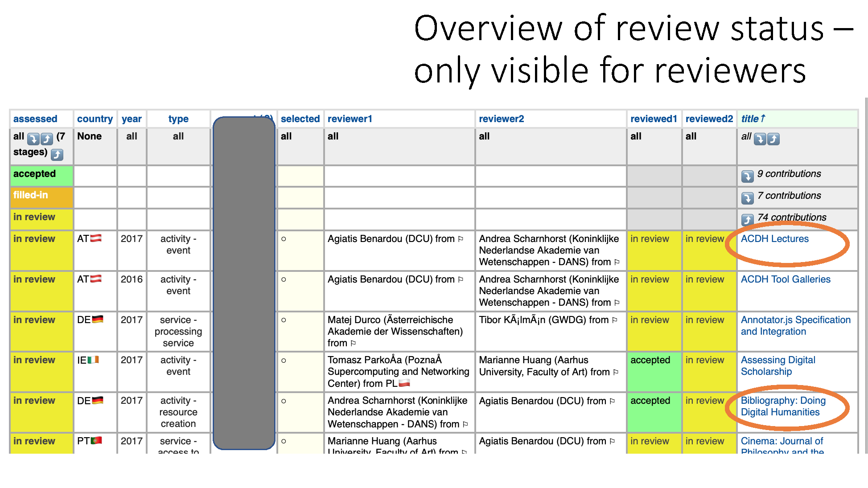Select the radio button in the Annotator.js row
The width and height of the screenshot is (868, 488).
tap(284, 320)
